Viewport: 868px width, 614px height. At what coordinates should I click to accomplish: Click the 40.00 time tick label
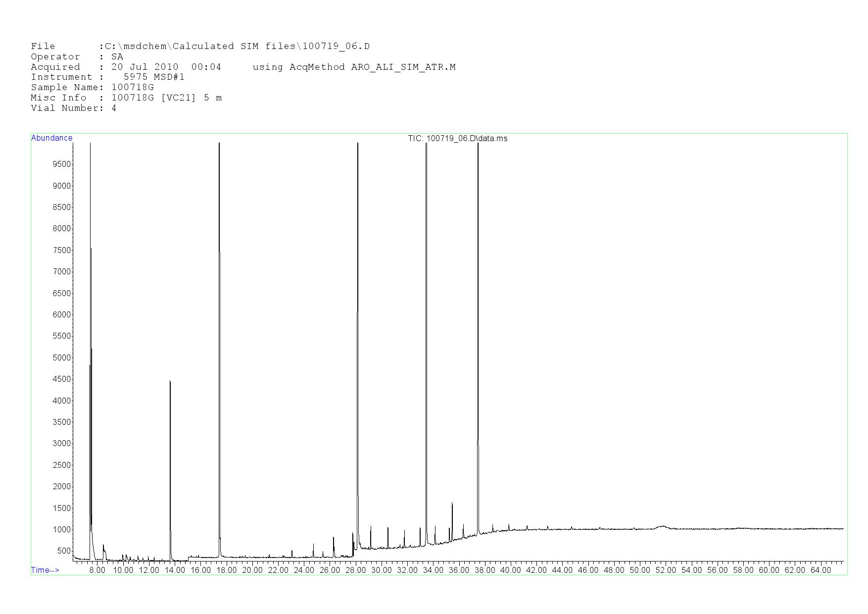[510, 570]
